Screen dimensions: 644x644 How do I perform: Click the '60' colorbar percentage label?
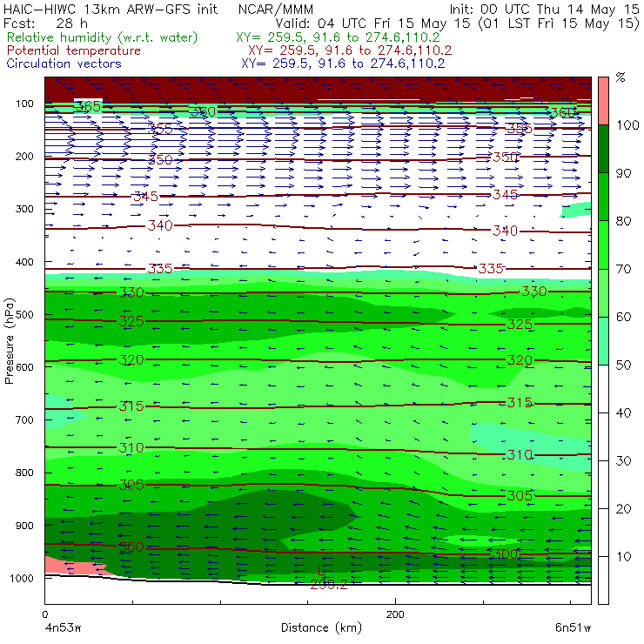[x=623, y=317]
